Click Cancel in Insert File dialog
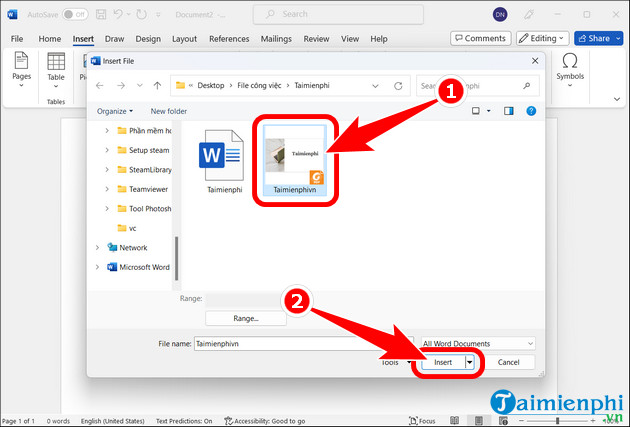The width and height of the screenshot is (630, 427). click(508, 362)
